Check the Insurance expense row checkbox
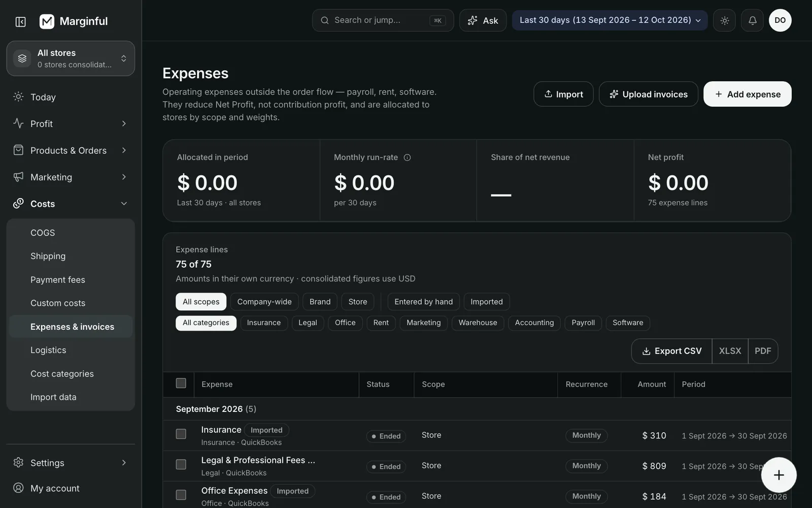This screenshot has width=812, height=508. point(181,434)
